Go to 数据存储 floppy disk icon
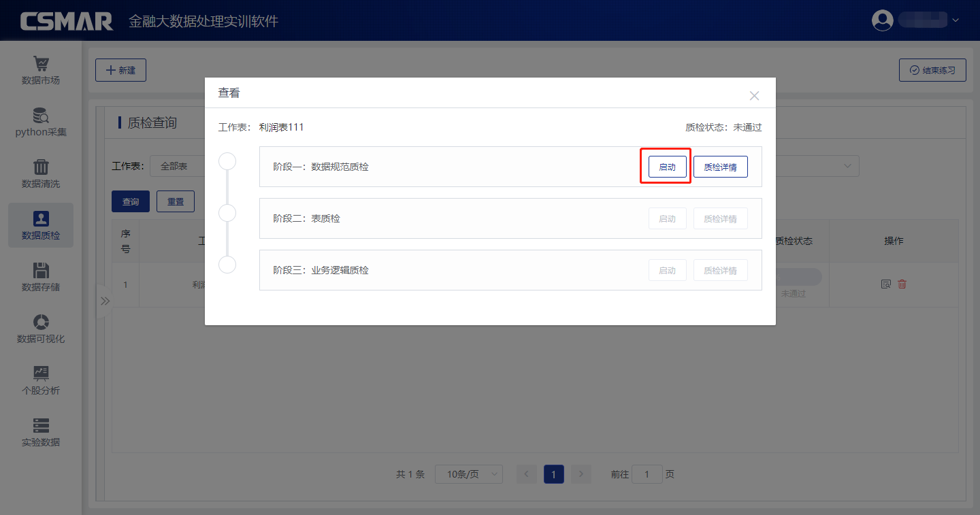980x515 pixels. pyautogui.click(x=41, y=271)
